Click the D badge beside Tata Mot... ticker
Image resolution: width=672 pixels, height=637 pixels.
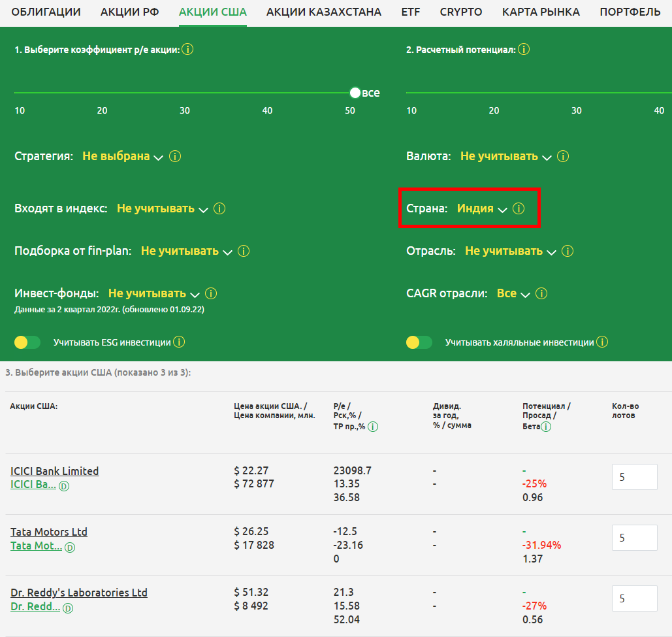pyautogui.click(x=70, y=547)
